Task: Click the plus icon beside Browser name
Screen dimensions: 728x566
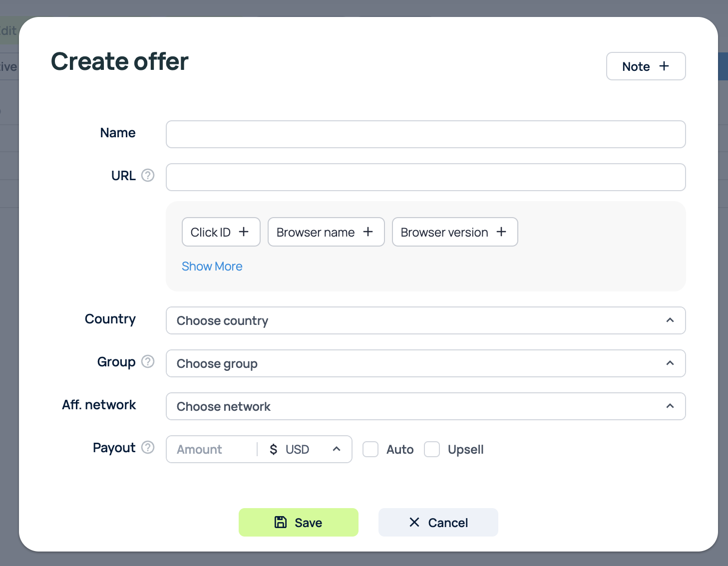Action: coord(368,232)
